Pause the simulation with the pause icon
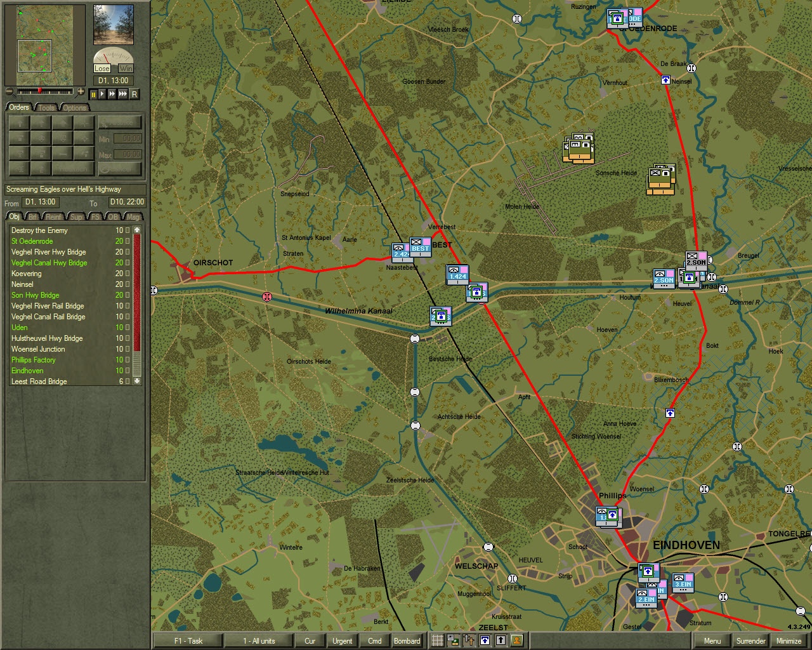This screenshot has width=812, height=650. [93, 95]
